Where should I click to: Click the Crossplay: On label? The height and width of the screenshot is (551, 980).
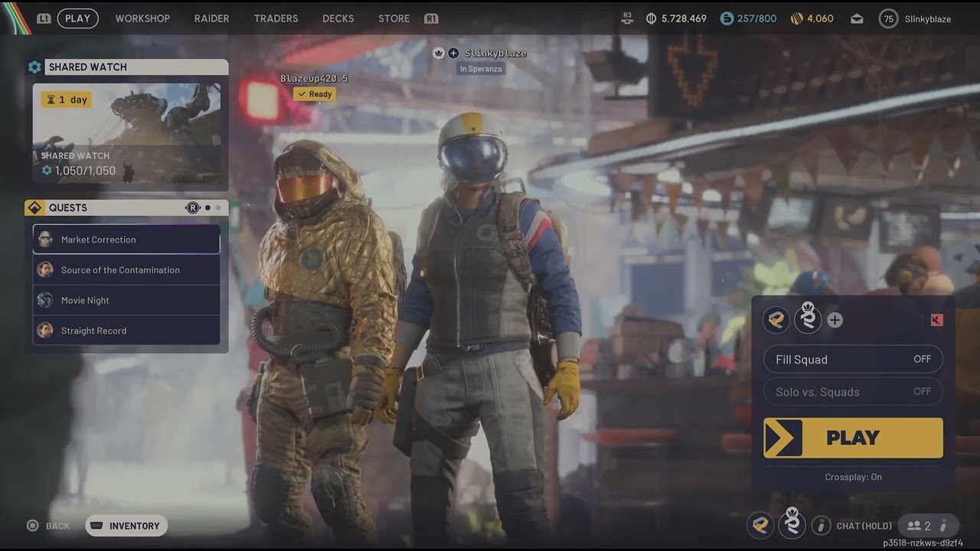pos(853,477)
